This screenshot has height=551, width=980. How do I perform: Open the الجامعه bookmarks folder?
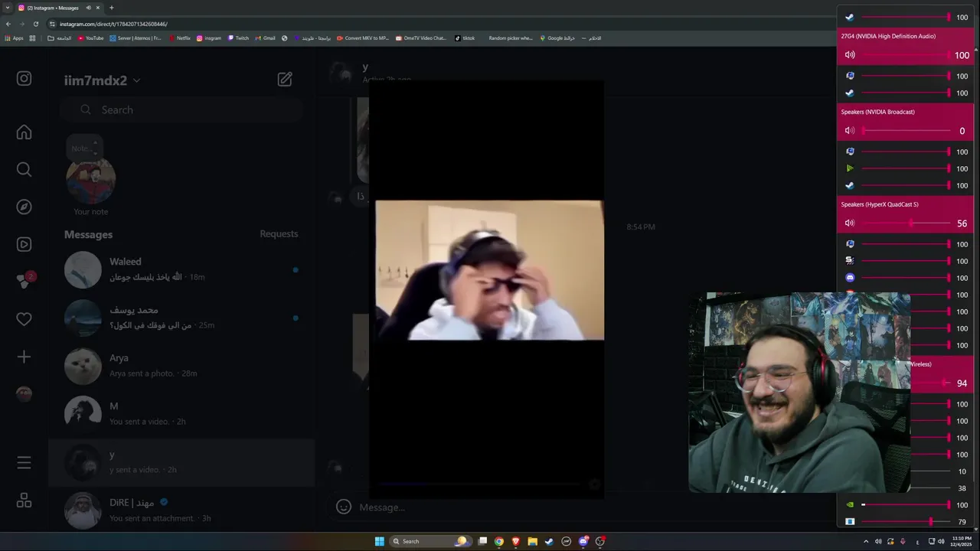pos(60,38)
